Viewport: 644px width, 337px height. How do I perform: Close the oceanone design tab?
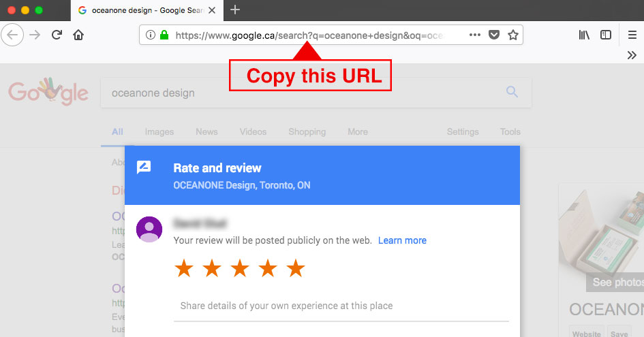tap(212, 10)
